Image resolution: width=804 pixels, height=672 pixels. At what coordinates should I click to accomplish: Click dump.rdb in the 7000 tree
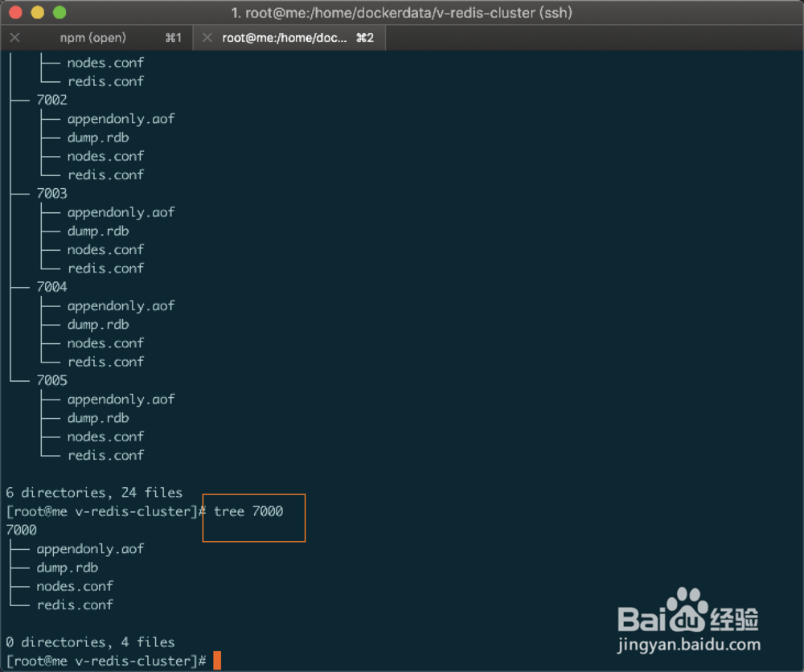[x=68, y=568]
